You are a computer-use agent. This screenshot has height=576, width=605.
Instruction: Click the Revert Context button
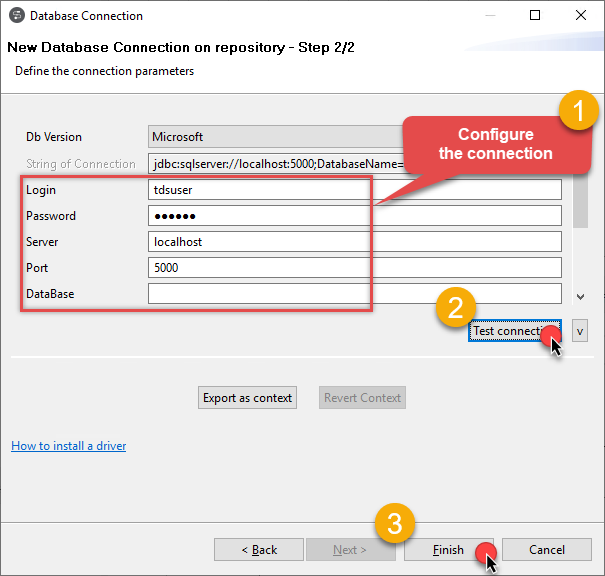[362, 398]
